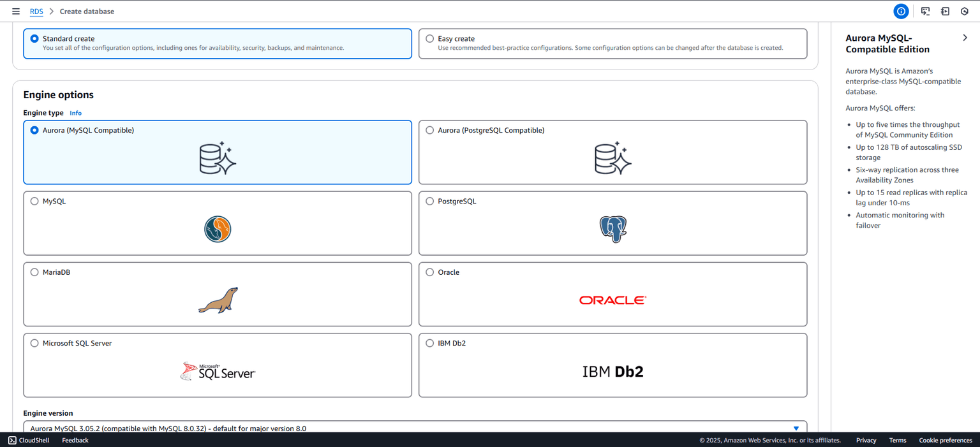Click the hexagon icon in top-right corner
Image resolution: width=980 pixels, height=447 pixels.
965,11
